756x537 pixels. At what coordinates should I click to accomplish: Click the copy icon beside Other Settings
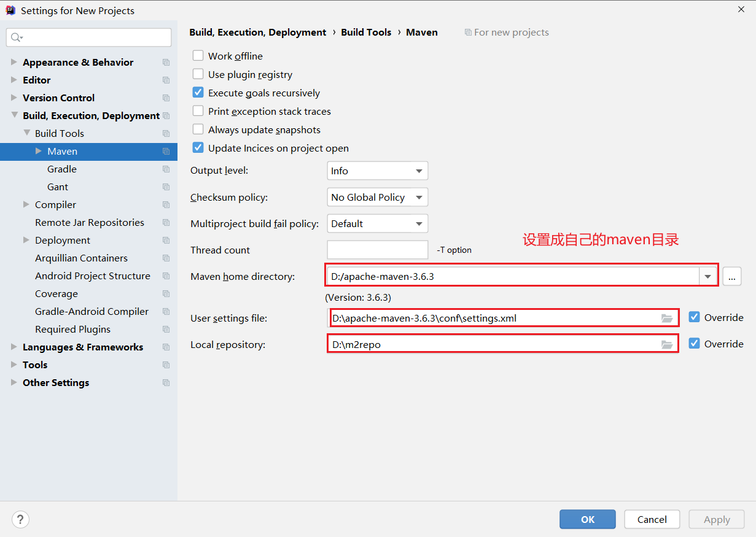166,382
